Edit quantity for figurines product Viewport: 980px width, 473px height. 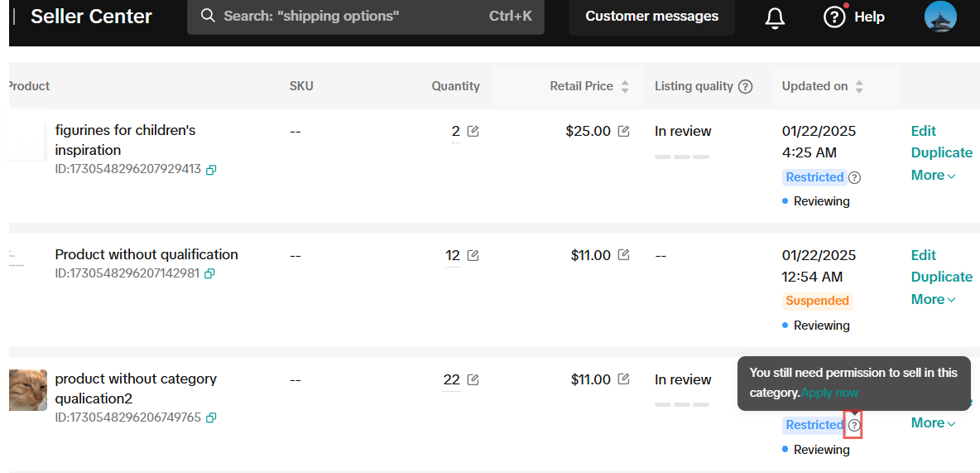[x=473, y=131]
